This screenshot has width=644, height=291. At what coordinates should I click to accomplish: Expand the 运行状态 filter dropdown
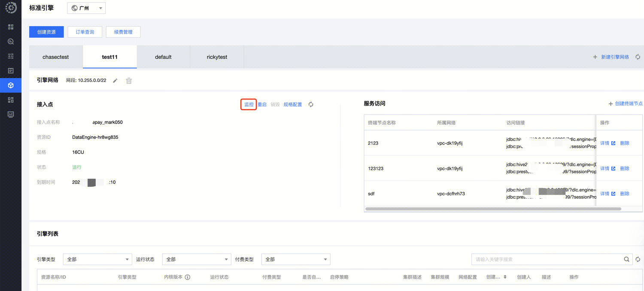pyautogui.click(x=197, y=259)
